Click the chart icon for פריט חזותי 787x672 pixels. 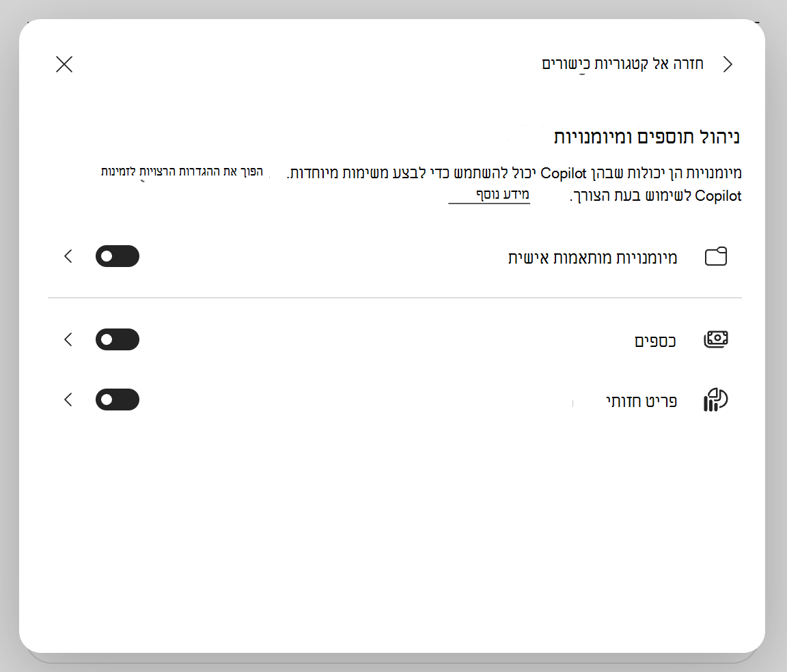[x=716, y=400]
